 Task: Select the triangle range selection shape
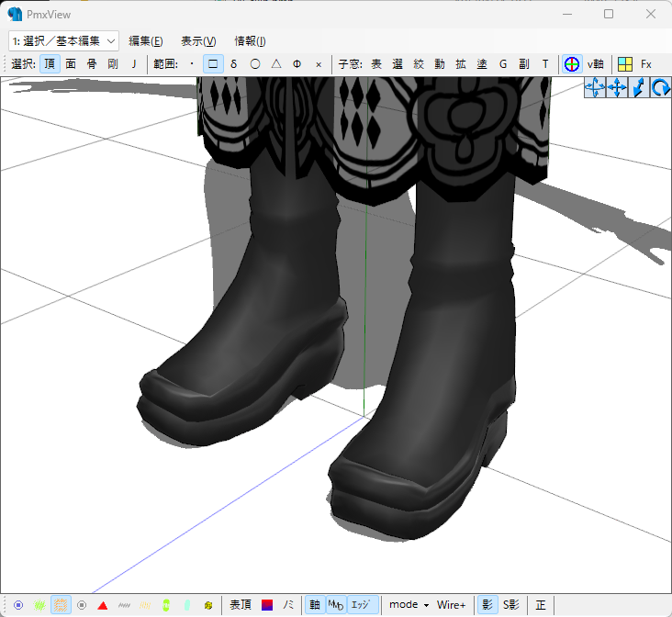point(275,64)
